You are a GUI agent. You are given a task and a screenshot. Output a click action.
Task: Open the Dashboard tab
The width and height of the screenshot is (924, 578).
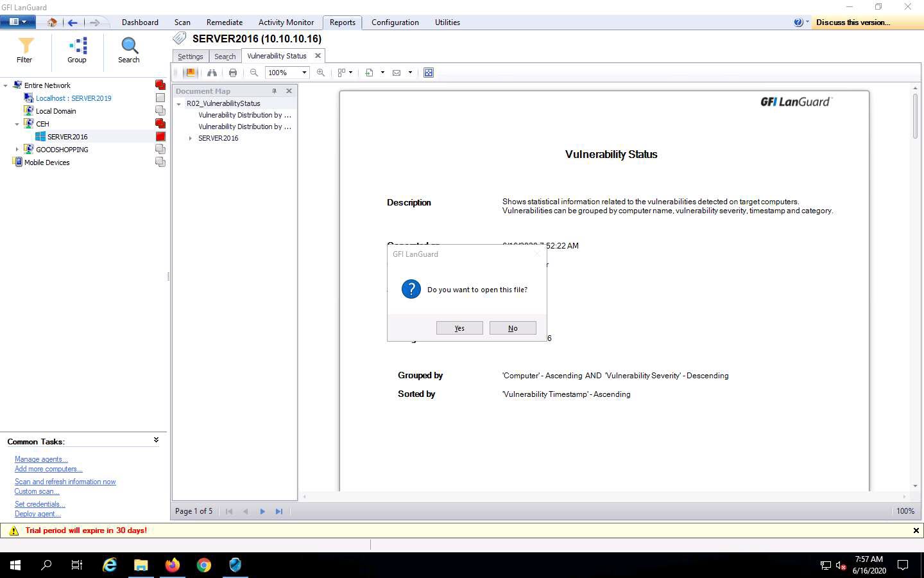pos(140,22)
